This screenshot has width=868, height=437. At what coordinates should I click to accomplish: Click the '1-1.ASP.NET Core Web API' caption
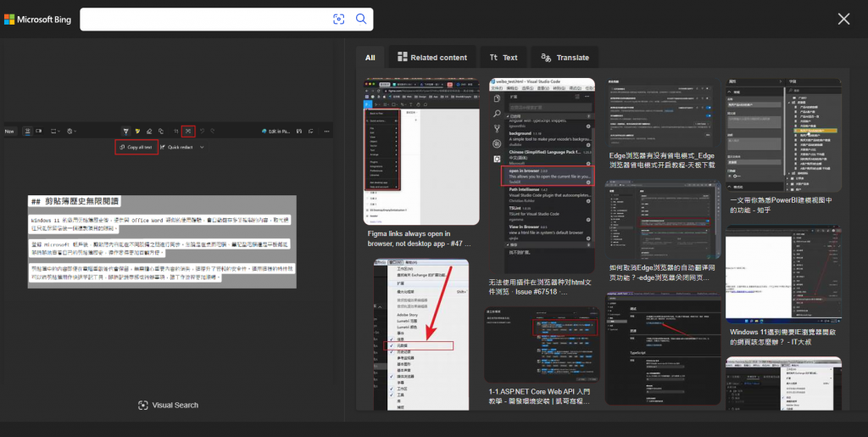click(540, 396)
